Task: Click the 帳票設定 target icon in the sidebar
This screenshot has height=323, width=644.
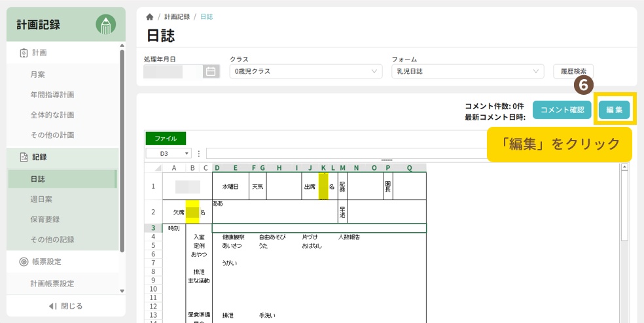Action: 24,262
